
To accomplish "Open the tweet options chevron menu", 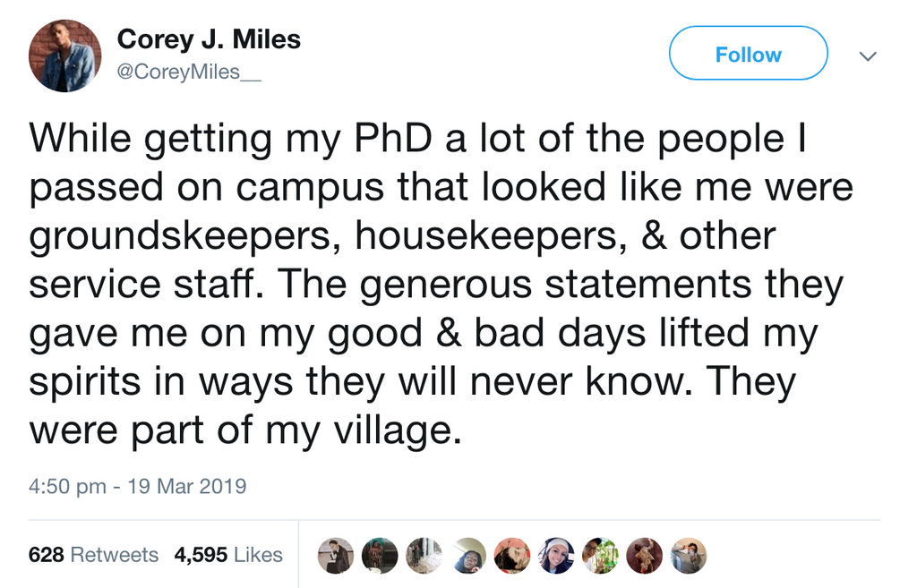I will 867,55.
